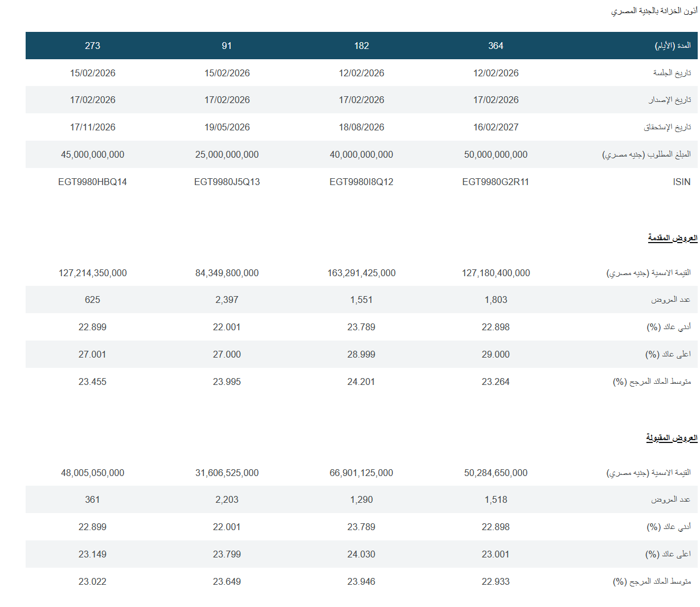Viewport: 700px width, 607px height.
Task: Click the "العروض المقدمة" underlined heading
Action: [672, 238]
